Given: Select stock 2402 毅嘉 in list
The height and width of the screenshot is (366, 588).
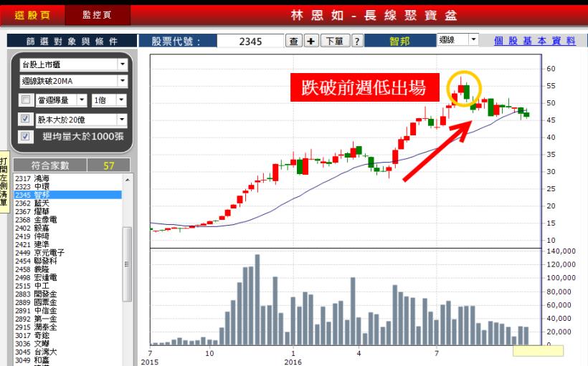Looking at the screenshot, I should pos(67,228).
